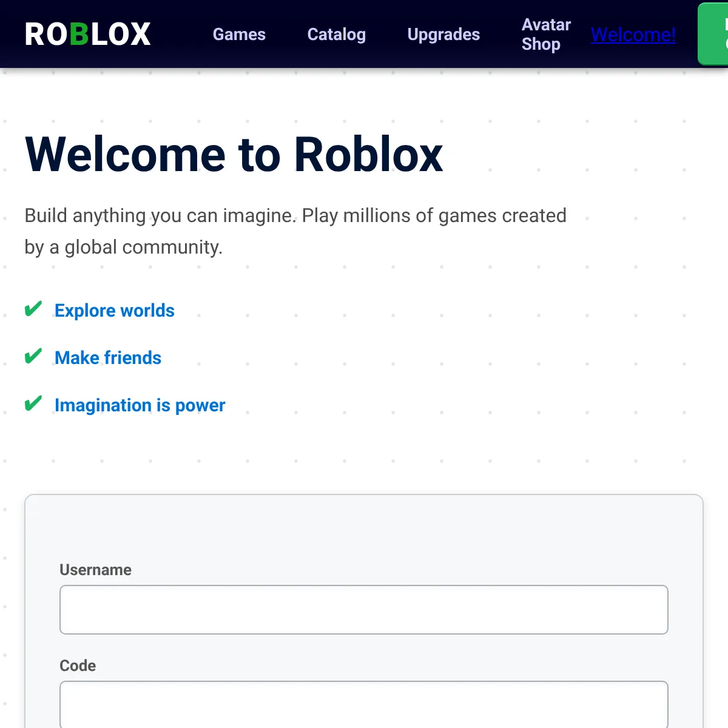This screenshot has height=728, width=728.
Task: Click the checkmark beside Imagination is power
Action: 33,404
